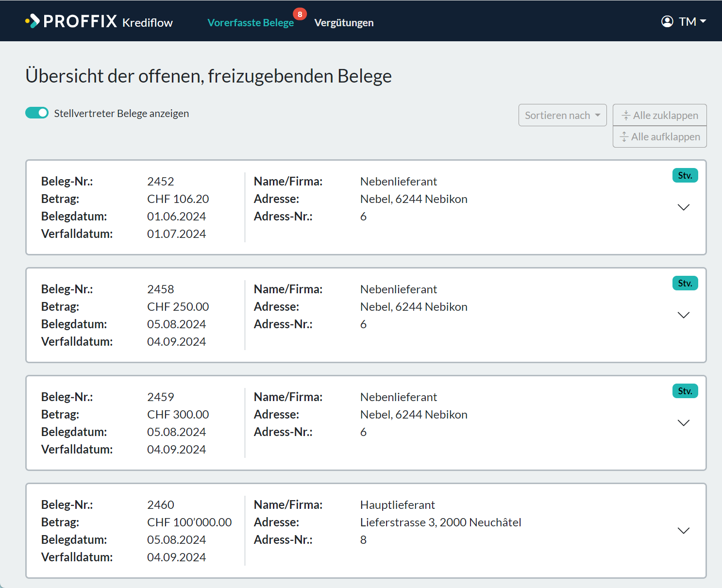This screenshot has height=588, width=722.
Task: Open the Vorerfasste Belege tab
Action: tap(251, 22)
